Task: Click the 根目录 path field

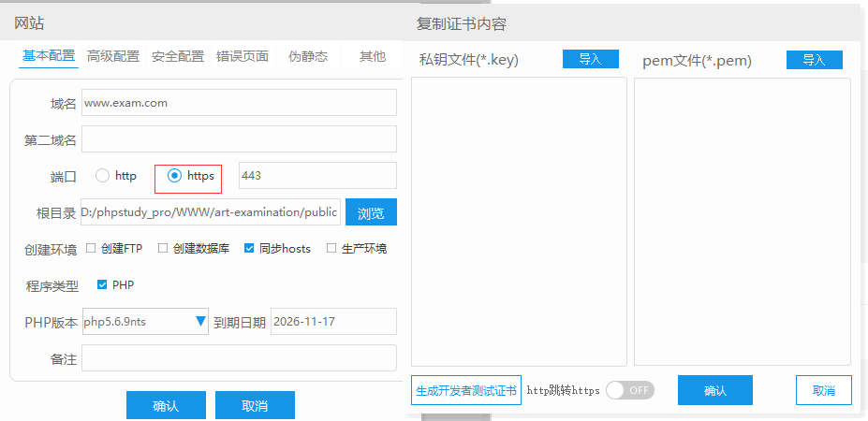Action: pyautogui.click(x=211, y=211)
